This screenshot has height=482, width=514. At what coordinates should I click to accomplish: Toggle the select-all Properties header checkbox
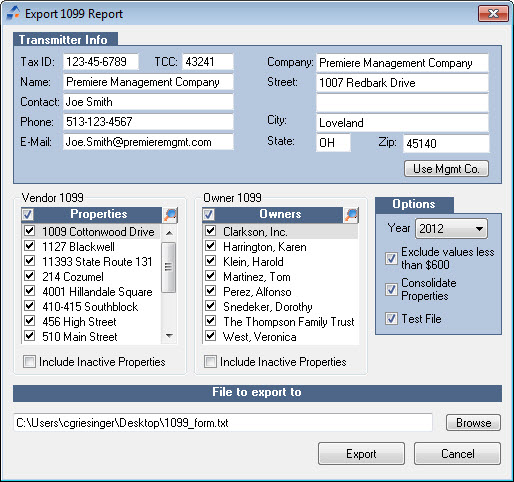click(x=28, y=215)
